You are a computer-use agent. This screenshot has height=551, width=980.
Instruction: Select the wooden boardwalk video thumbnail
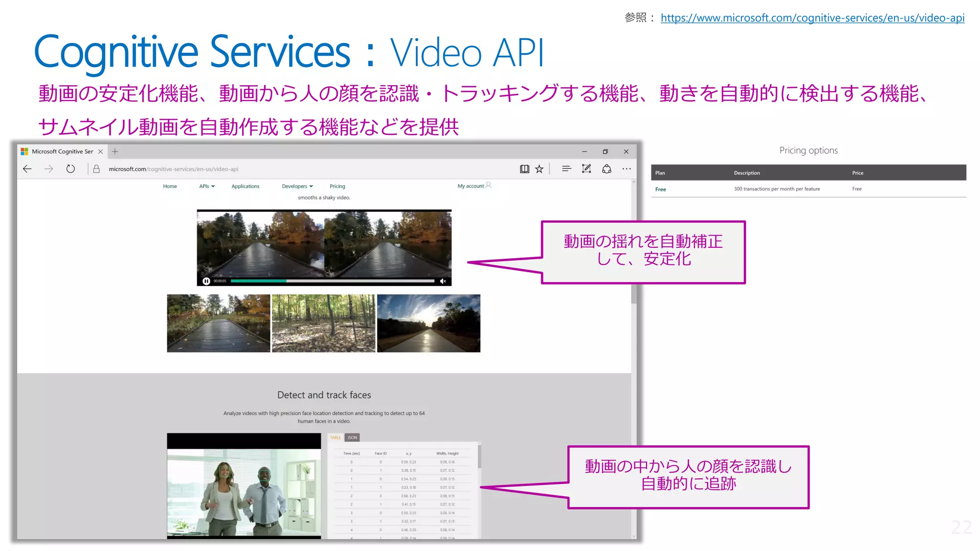[x=218, y=323]
